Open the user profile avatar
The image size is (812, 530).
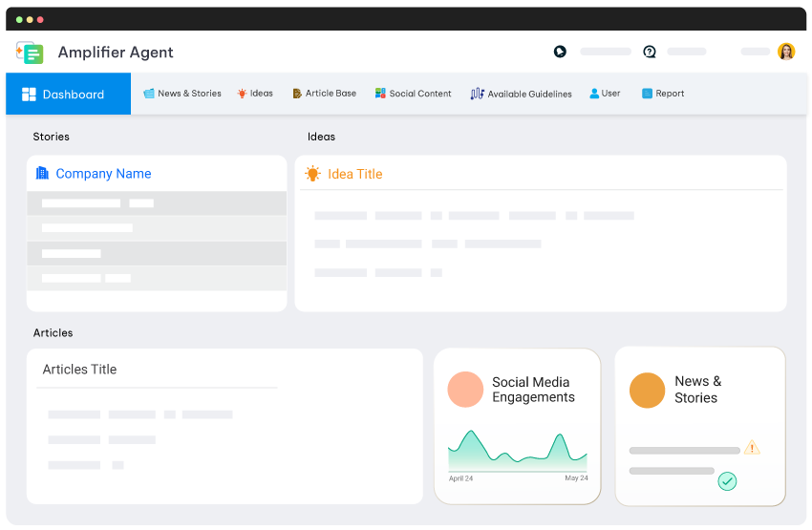(x=786, y=52)
